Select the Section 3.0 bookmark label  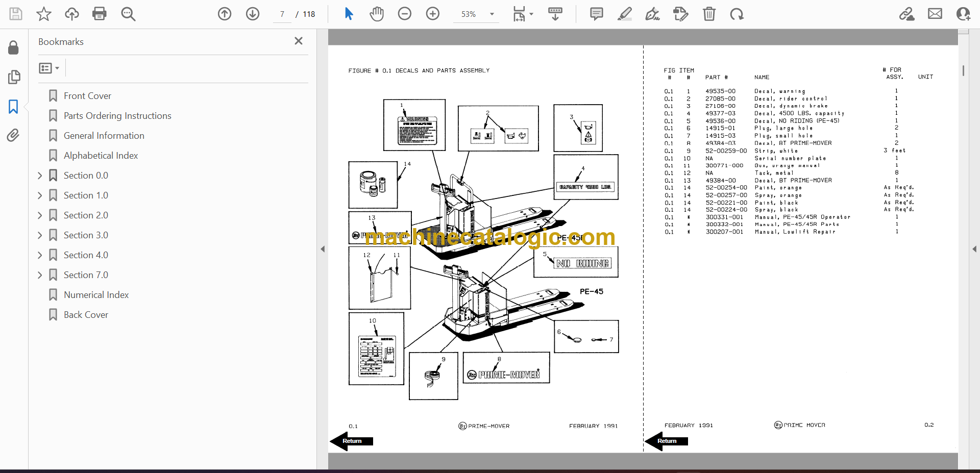point(86,235)
